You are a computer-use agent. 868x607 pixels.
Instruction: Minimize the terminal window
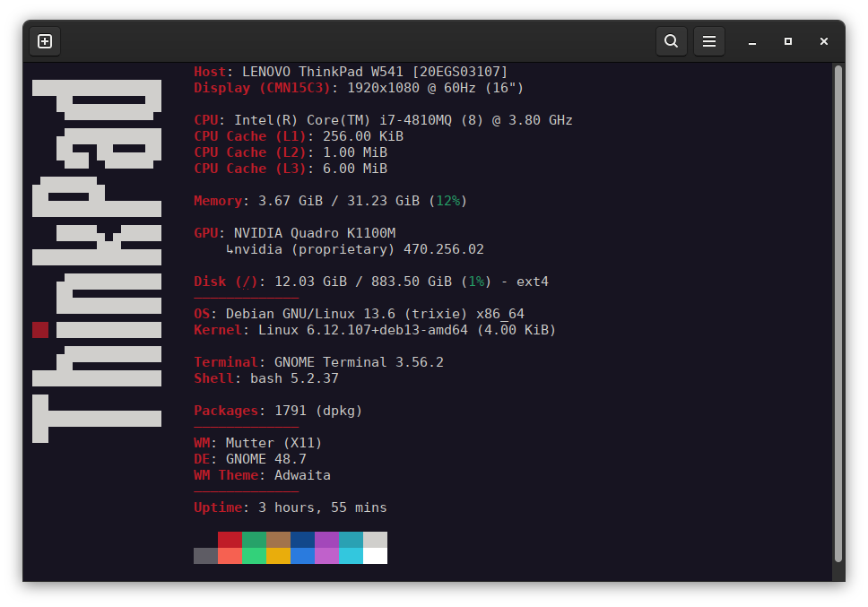[x=751, y=41]
